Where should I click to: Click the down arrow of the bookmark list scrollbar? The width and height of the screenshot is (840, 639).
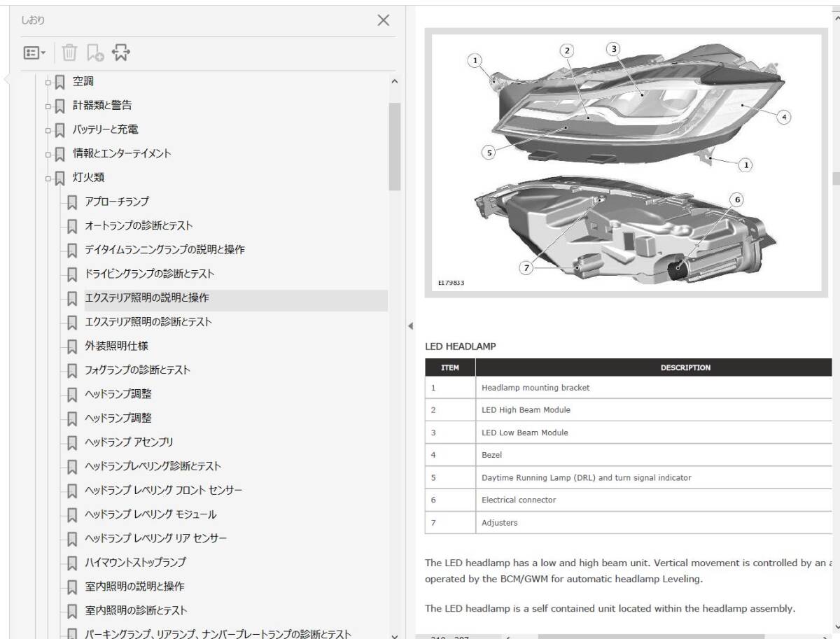pyautogui.click(x=394, y=633)
